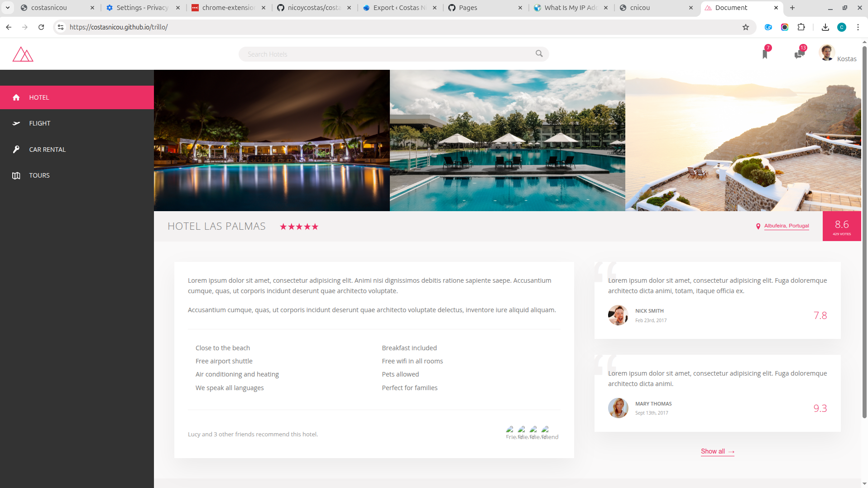Bookmark this page with the address bar star
The width and height of the screenshot is (868, 488).
pos(745,27)
